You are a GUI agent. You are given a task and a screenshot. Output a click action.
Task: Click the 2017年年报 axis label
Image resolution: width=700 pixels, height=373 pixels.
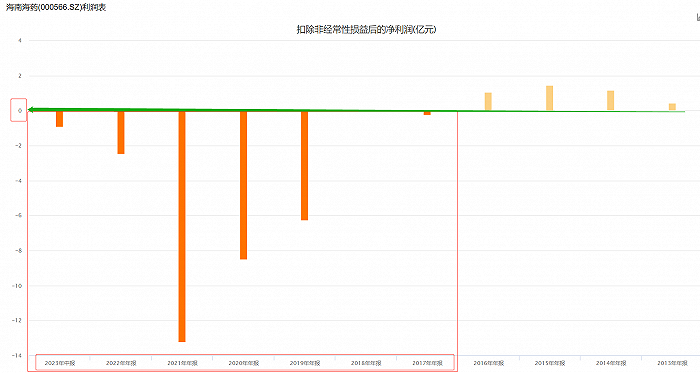pos(427,363)
